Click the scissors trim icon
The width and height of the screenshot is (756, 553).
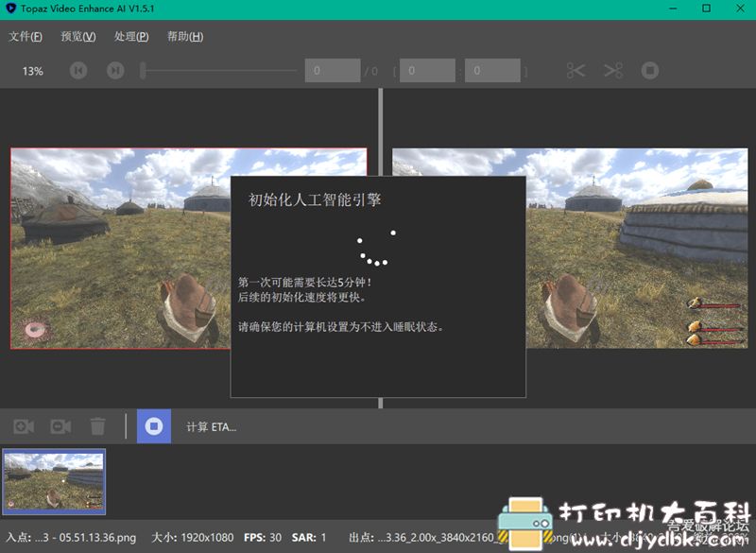(x=576, y=70)
